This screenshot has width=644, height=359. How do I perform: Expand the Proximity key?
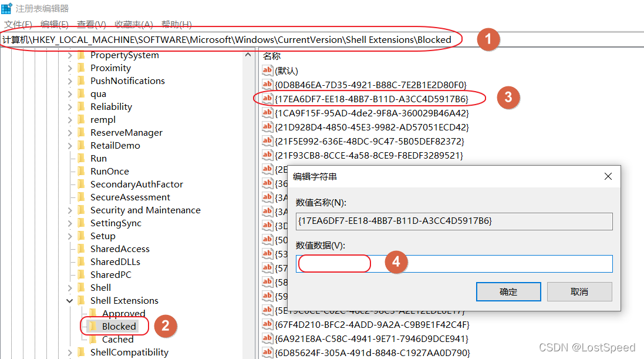[x=69, y=68]
